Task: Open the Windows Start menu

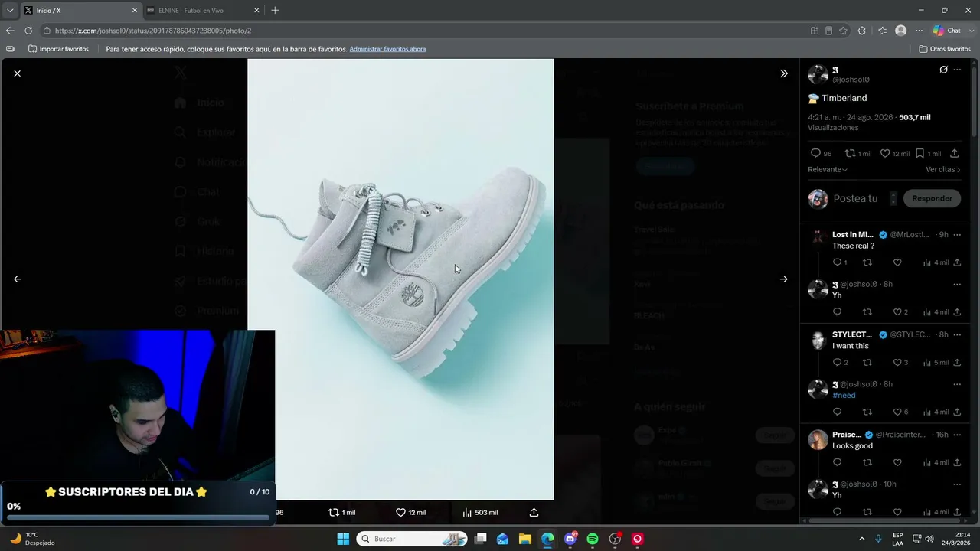Action: point(343,539)
